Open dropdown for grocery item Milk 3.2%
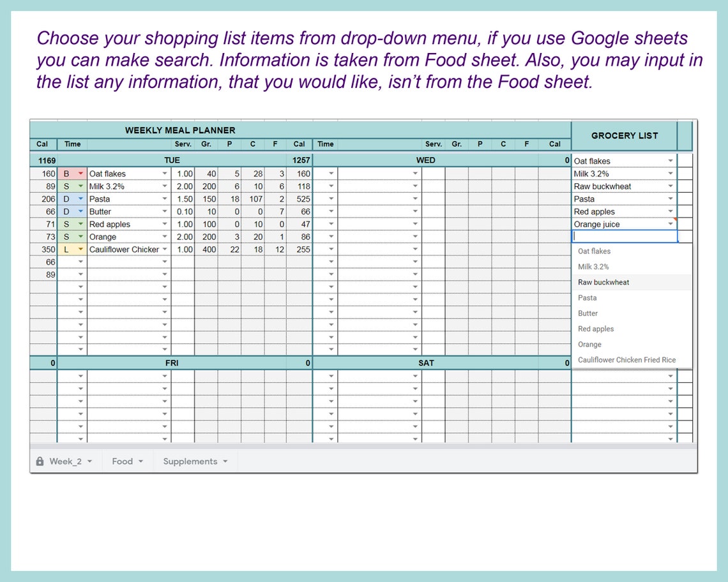The image size is (728, 582). click(x=671, y=173)
